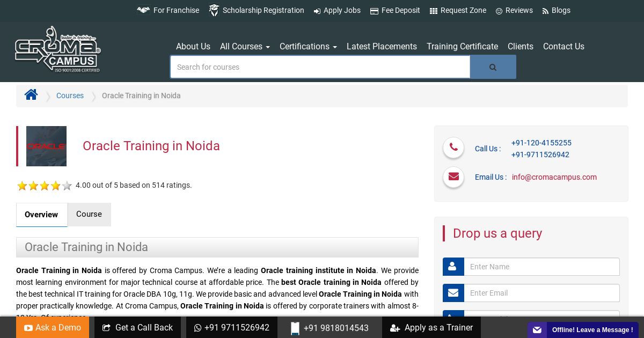Image resolution: width=644 pixels, height=338 pixels.
Task: Click the share icon on Get a Call Back
Action: tap(106, 328)
